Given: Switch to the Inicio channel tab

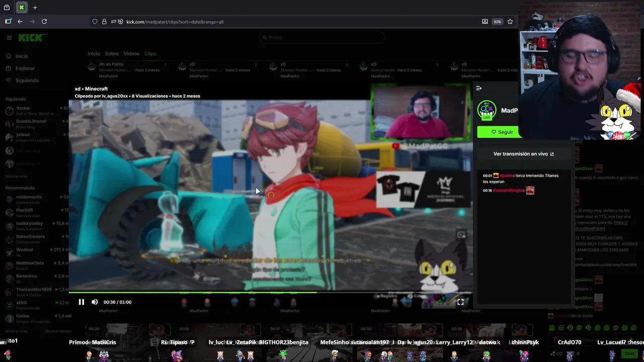Looking at the screenshot, I should [94, 54].
